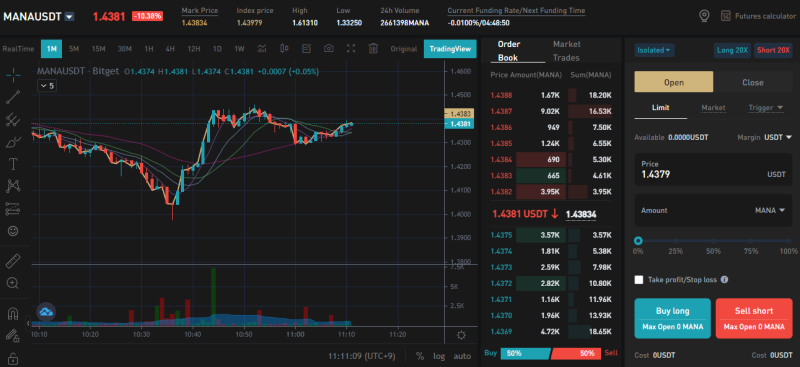This screenshot has height=367, width=800.
Task: Click the trash icon to clear drawings
Action: (x=373, y=48)
